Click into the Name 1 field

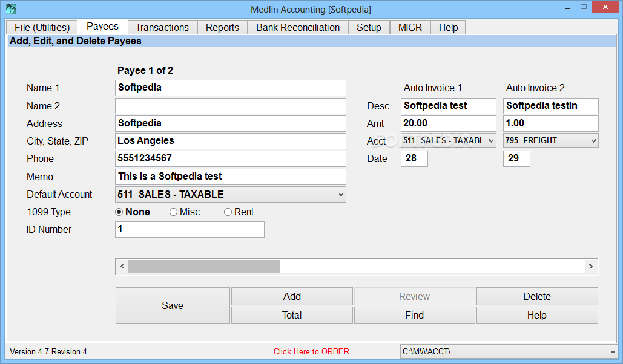(x=231, y=88)
